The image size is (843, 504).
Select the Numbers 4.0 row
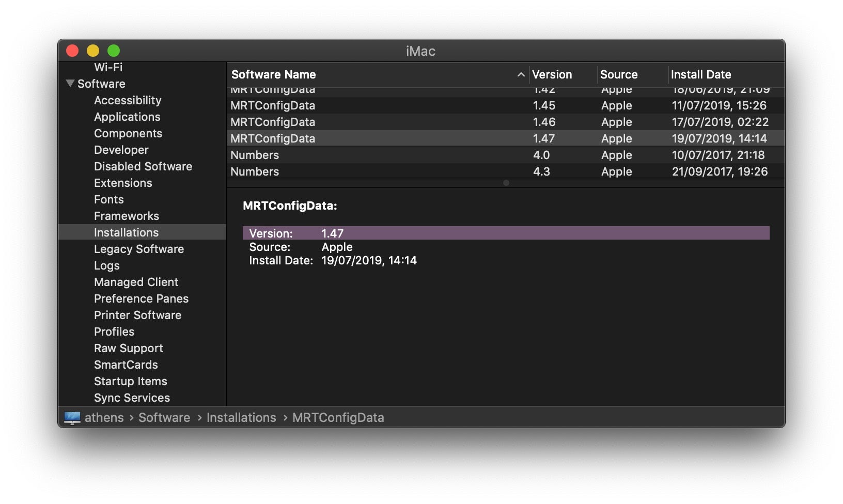(x=506, y=155)
